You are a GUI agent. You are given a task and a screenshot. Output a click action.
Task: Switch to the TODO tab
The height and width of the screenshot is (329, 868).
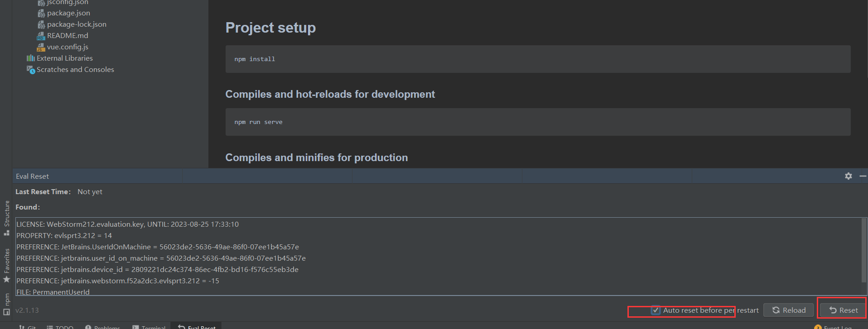click(60, 326)
